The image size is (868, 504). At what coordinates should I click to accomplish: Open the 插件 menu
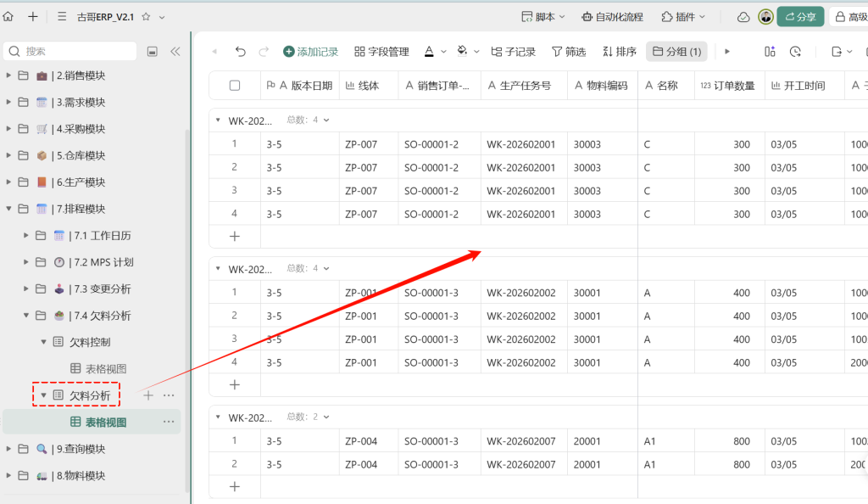pyautogui.click(x=684, y=17)
